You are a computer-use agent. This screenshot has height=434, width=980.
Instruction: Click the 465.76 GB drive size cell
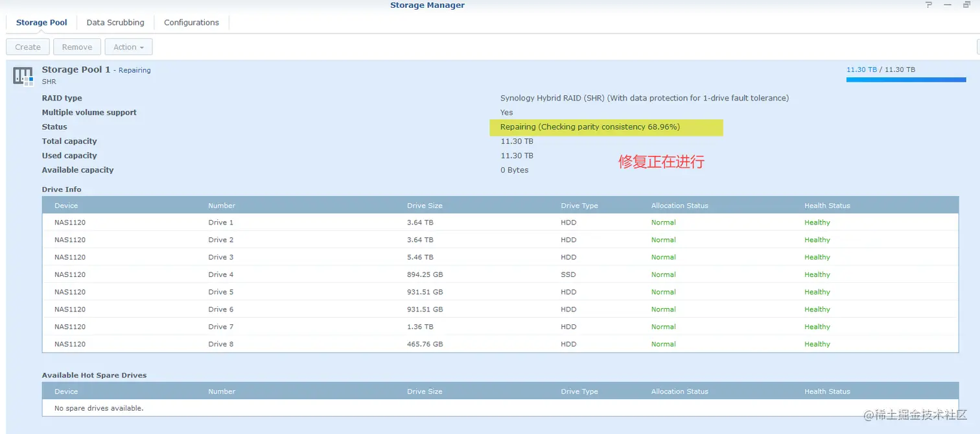pos(425,344)
